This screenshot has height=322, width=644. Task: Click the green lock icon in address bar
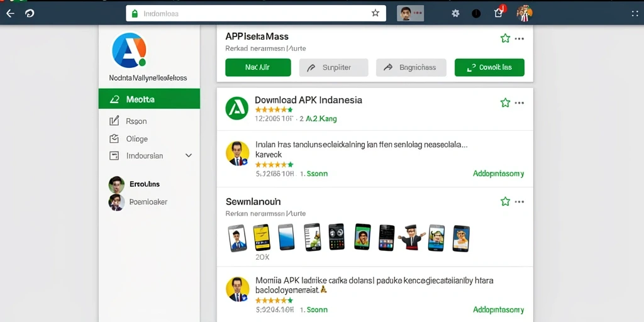(x=135, y=14)
